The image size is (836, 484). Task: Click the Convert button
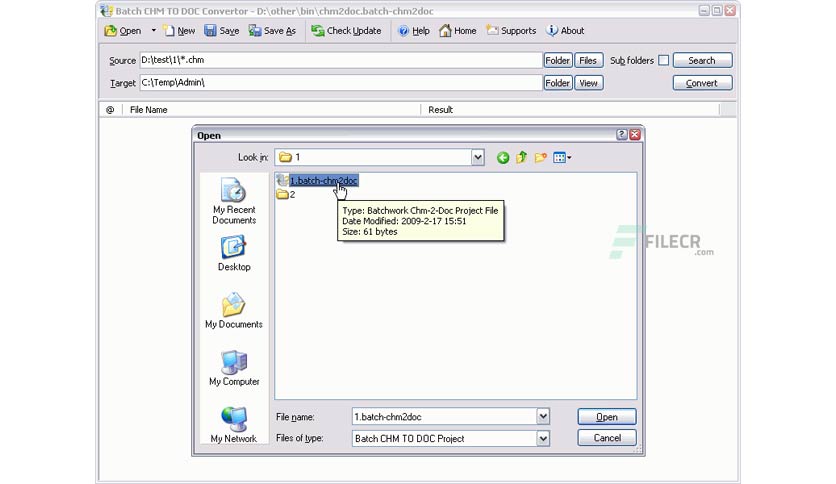[702, 83]
